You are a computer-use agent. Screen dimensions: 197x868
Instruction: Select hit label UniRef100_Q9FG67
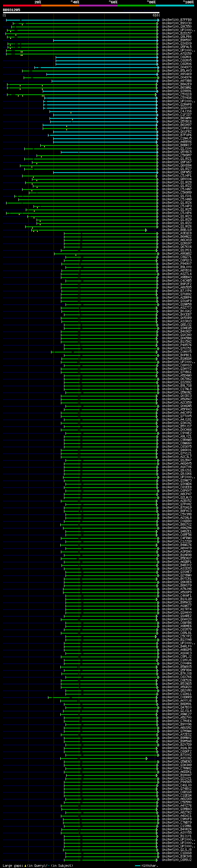click(177, 162)
